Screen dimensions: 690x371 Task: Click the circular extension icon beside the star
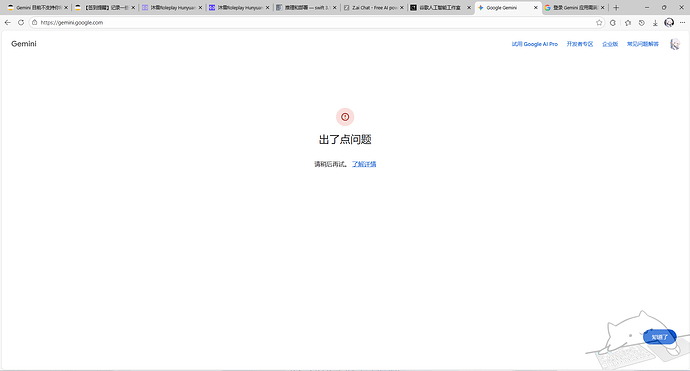click(x=613, y=23)
